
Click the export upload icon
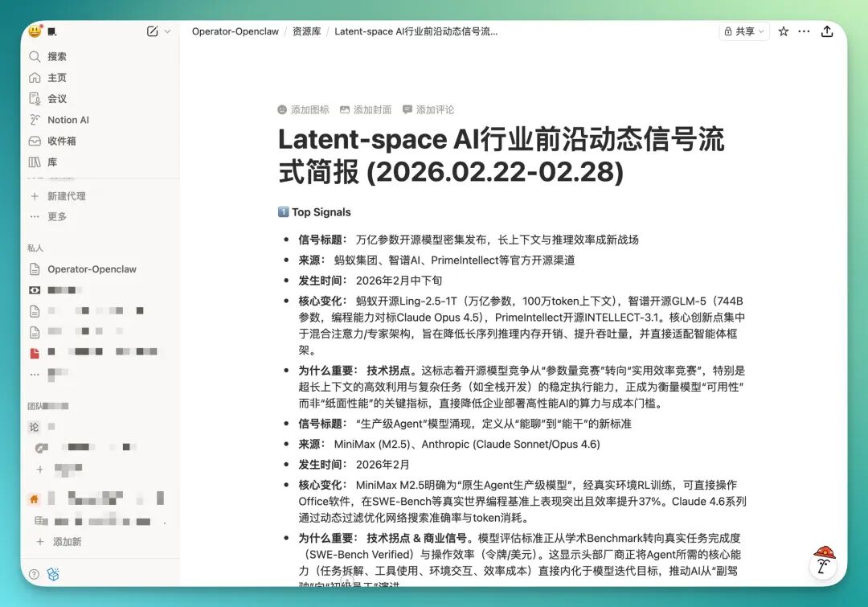pos(827,31)
